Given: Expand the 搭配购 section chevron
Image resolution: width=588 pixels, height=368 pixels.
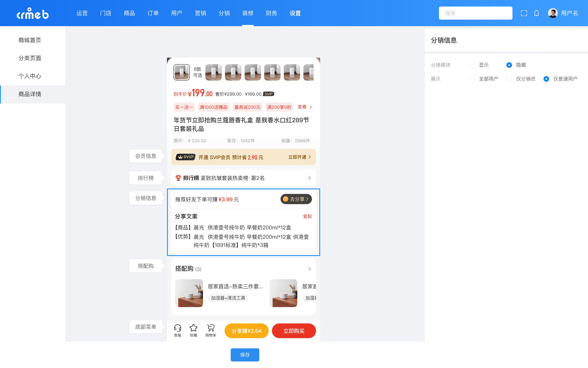Looking at the screenshot, I should [310, 269].
